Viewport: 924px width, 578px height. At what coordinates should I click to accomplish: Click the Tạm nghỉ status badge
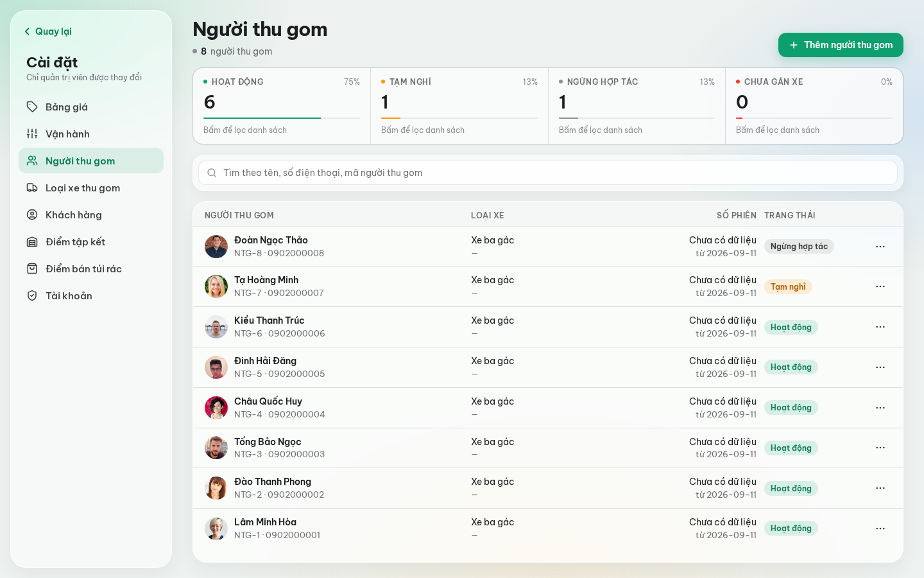point(788,287)
